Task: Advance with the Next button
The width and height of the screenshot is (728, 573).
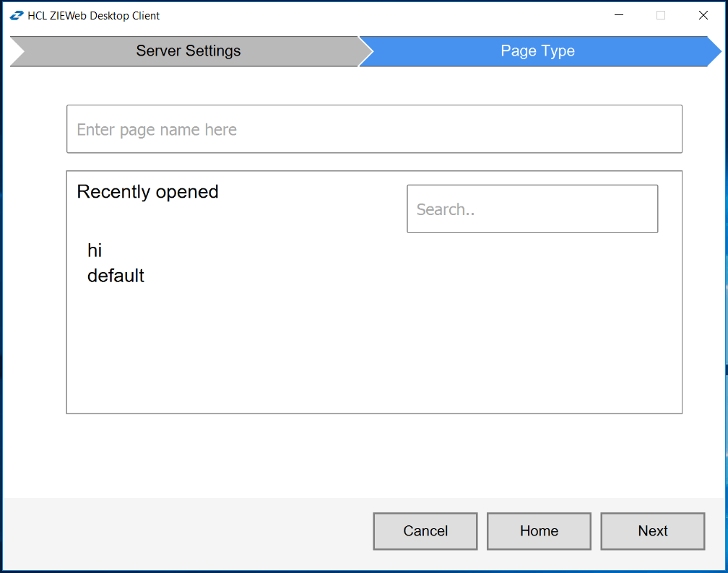Action: 652,531
